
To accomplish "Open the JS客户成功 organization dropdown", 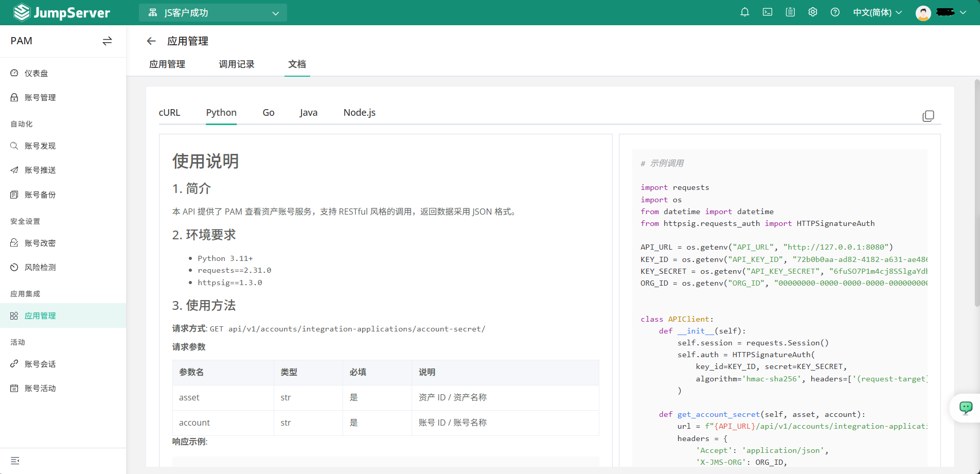I will (213, 12).
